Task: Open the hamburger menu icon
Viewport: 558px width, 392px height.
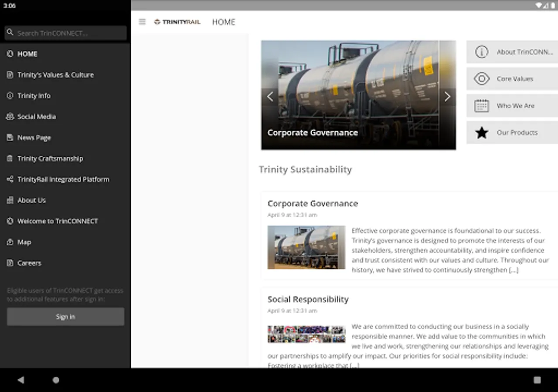Action: pos(142,22)
